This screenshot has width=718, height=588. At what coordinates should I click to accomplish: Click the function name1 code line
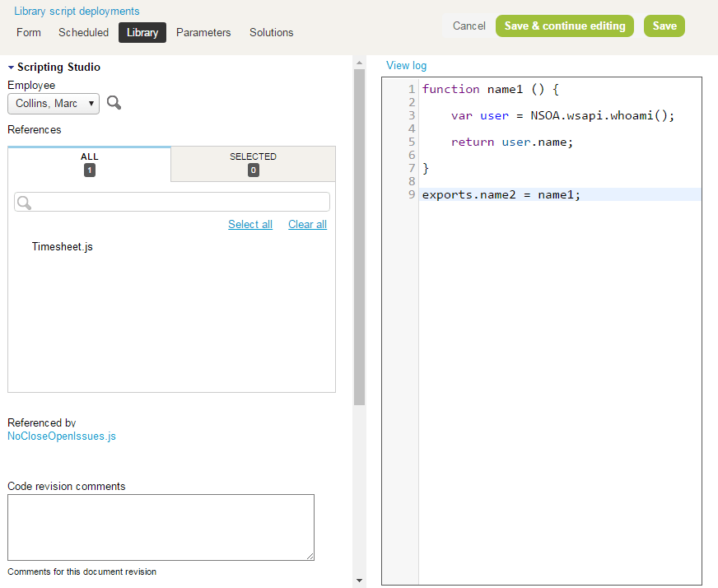click(x=491, y=89)
